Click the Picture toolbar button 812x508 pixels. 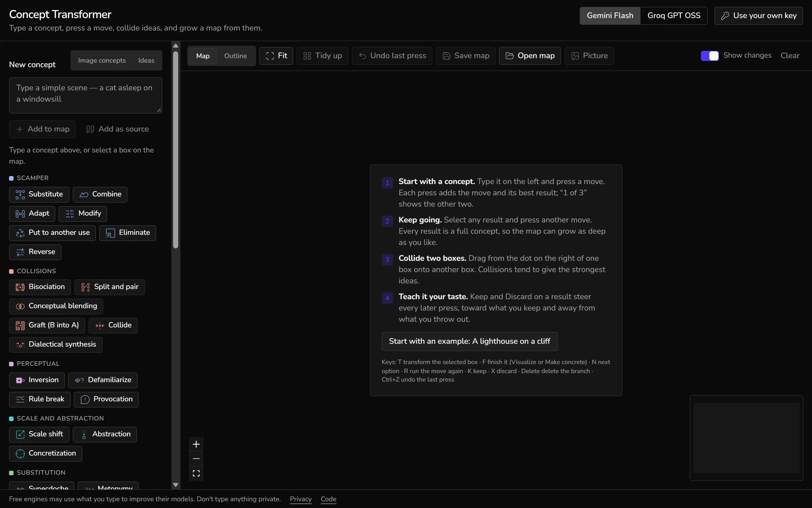click(589, 56)
